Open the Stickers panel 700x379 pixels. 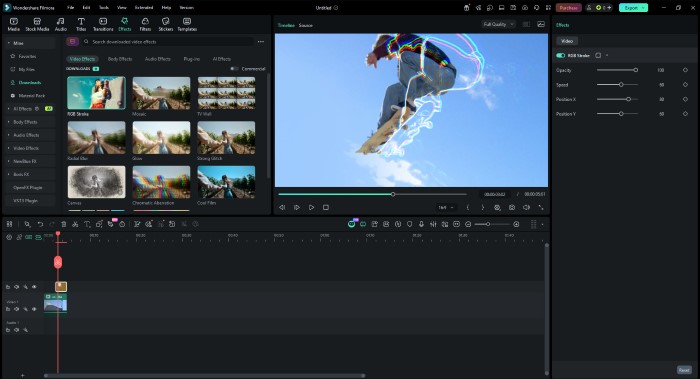click(166, 24)
